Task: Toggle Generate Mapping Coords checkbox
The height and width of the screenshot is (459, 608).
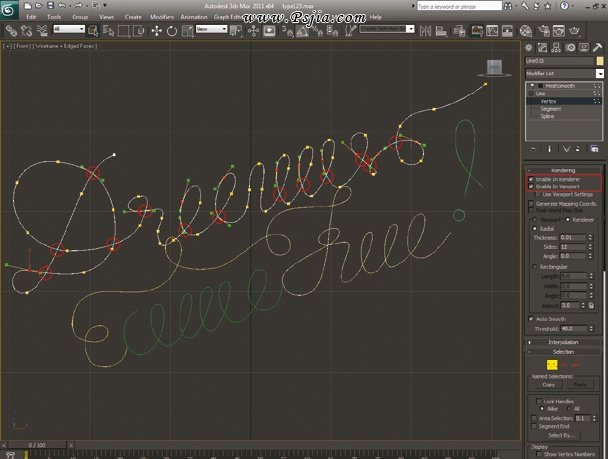Action: pyautogui.click(x=531, y=204)
